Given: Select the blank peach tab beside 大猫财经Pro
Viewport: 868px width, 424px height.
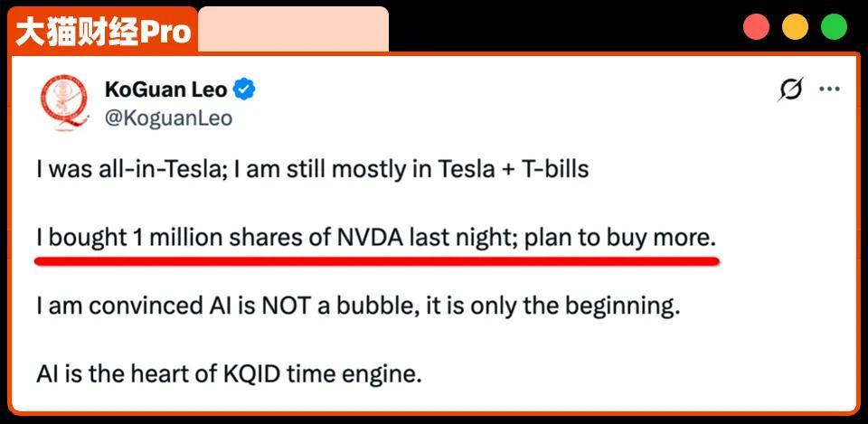Looking at the screenshot, I should tap(293, 30).
